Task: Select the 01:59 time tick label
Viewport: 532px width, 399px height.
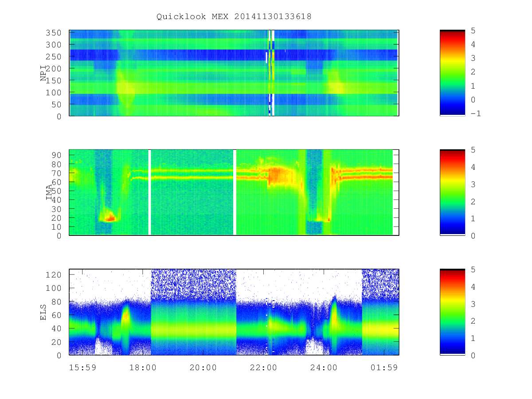Action: click(x=384, y=368)
